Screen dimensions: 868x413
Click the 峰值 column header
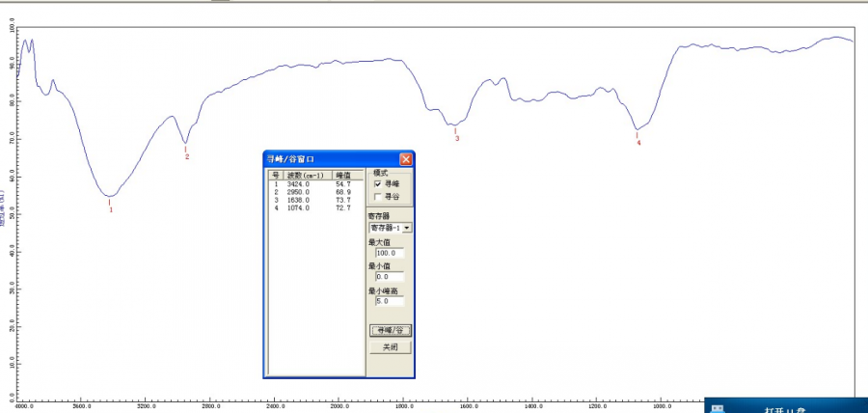click(347, 175)
